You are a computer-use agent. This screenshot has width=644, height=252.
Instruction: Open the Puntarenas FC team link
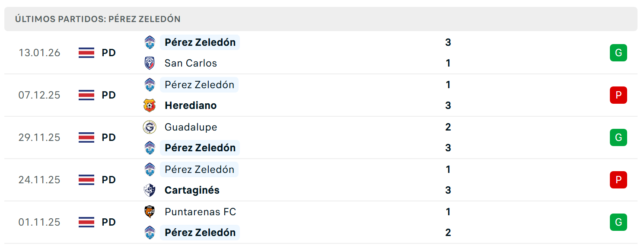tap(200, 212)
